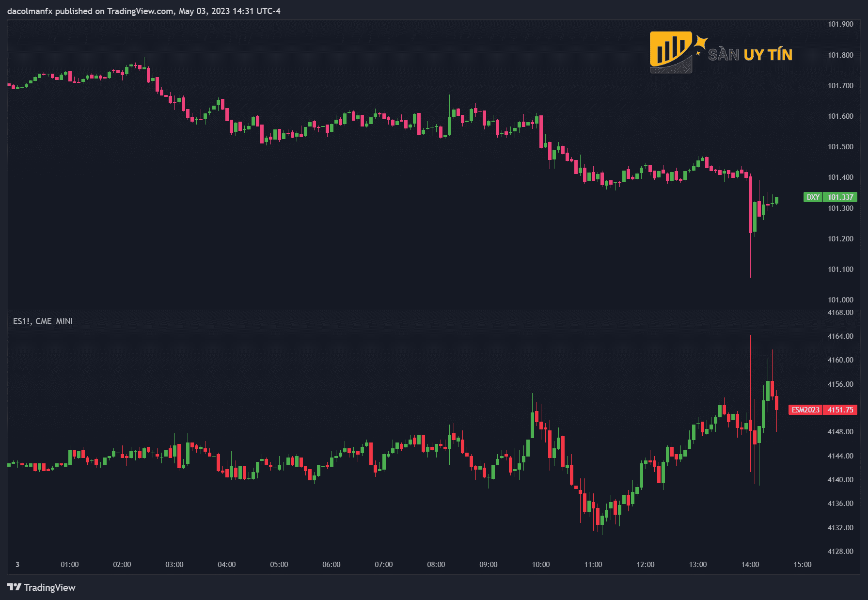
Task: Click the 4160.00 price scale label
Action: [840, 360]
